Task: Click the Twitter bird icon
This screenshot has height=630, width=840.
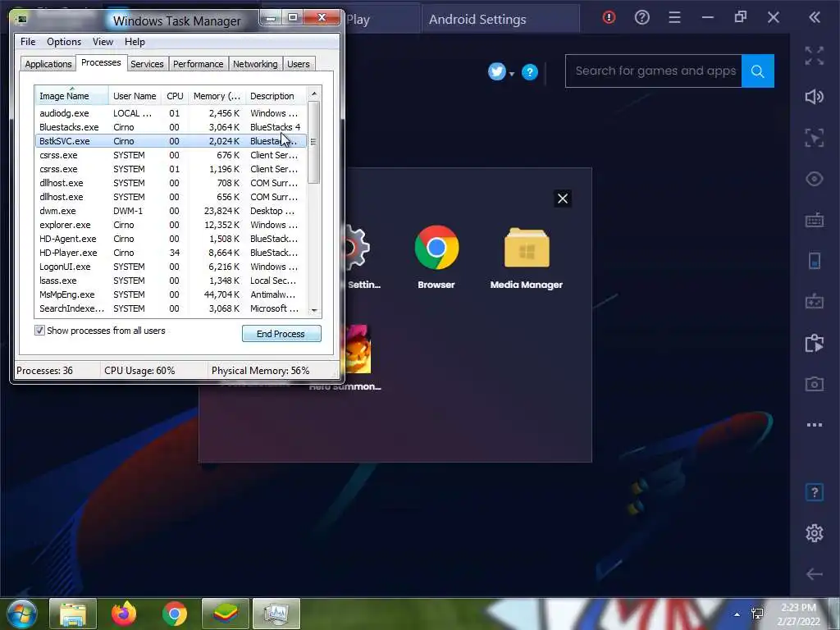Action: pos(496,71)
